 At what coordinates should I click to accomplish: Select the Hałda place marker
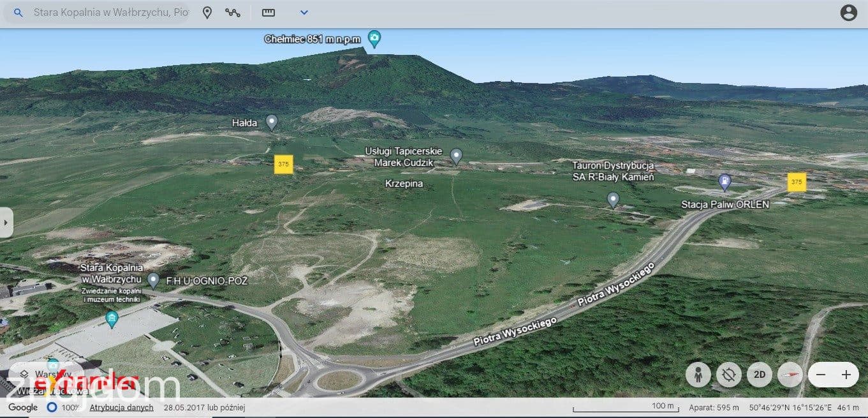coord(272,122)
